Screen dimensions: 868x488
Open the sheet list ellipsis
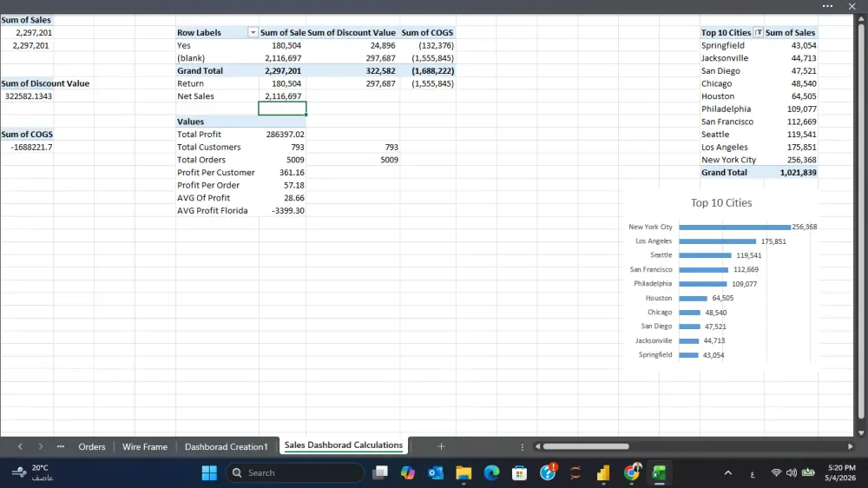tap(61, 446)
